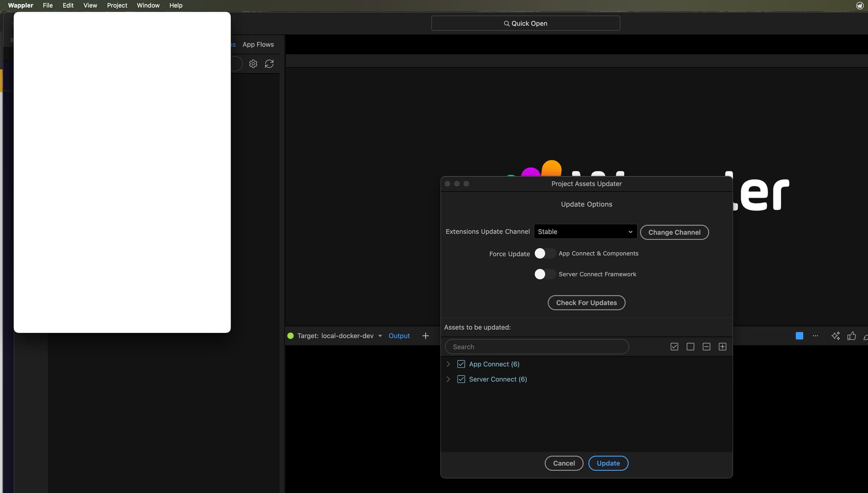Click the expand-all plus icon in the assets toolbar
This screenshot has width=868, height=493.
722,346
